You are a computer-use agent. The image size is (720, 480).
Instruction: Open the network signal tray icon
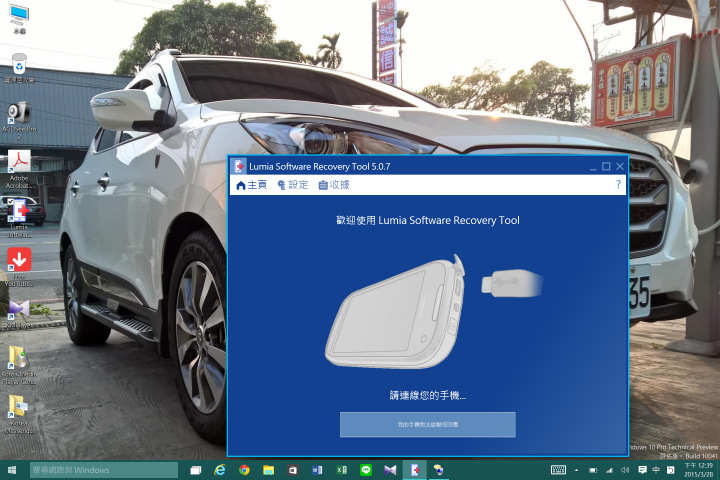(609, 470)
